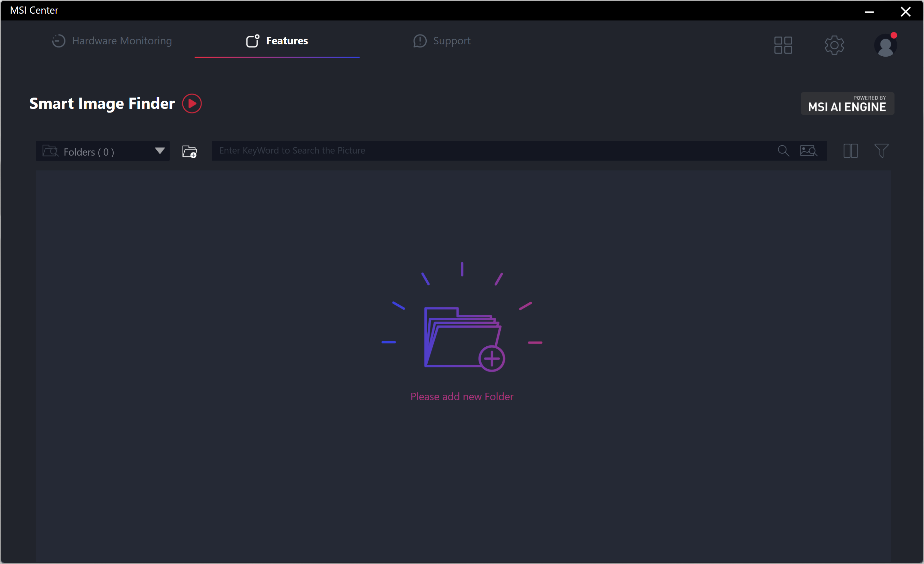This screenshot has height=564, width=924.
Task: Open search by image icon
Action: (808, 151)
